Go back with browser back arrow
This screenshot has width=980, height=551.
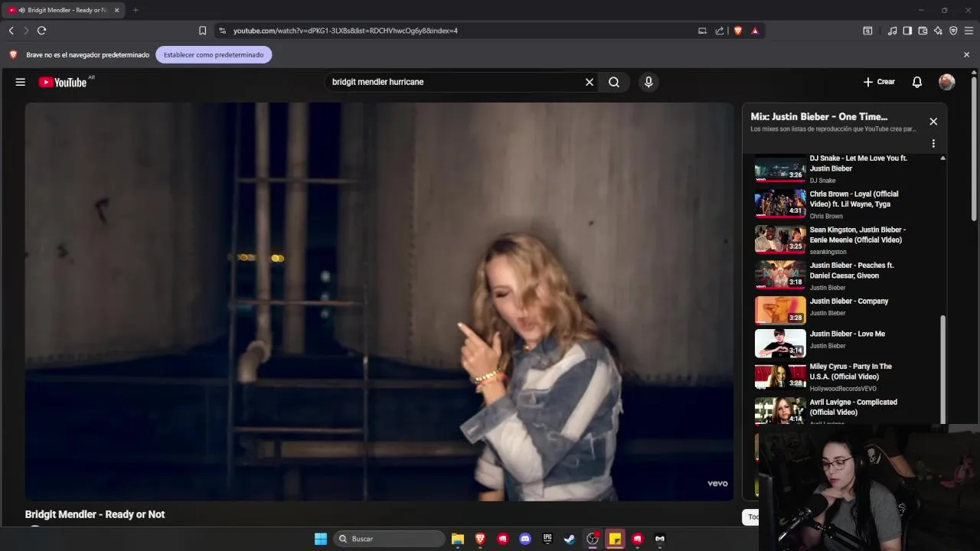coord(11,31)
